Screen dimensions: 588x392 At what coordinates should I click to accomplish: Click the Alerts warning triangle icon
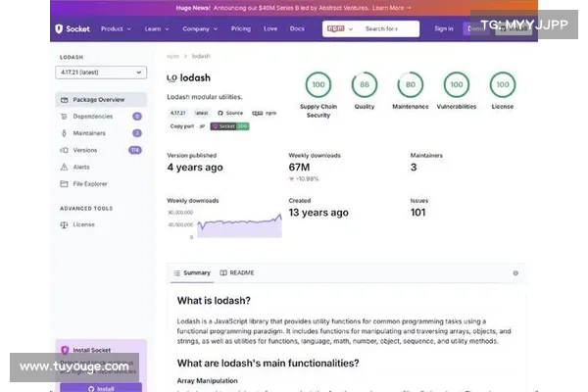[64, 167]
